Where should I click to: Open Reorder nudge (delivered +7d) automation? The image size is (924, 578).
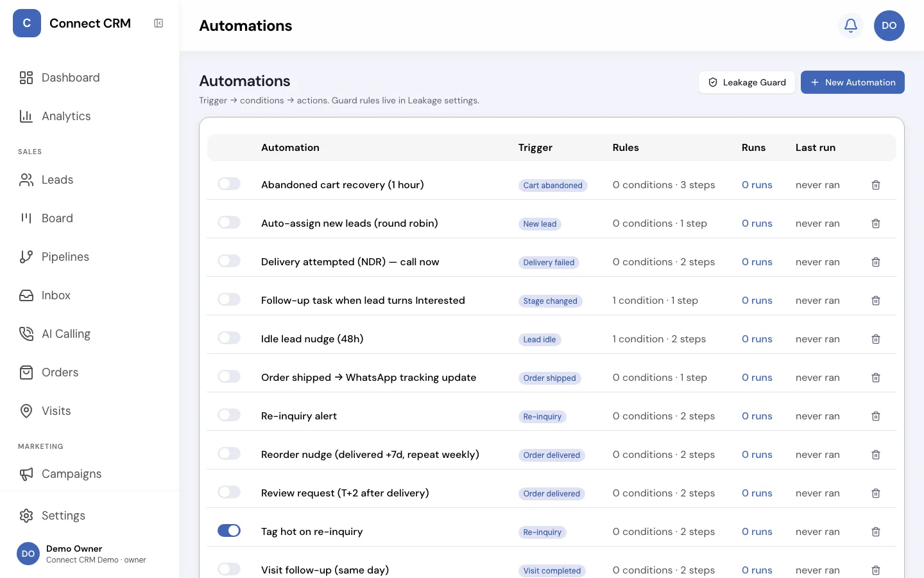[370, 455]
